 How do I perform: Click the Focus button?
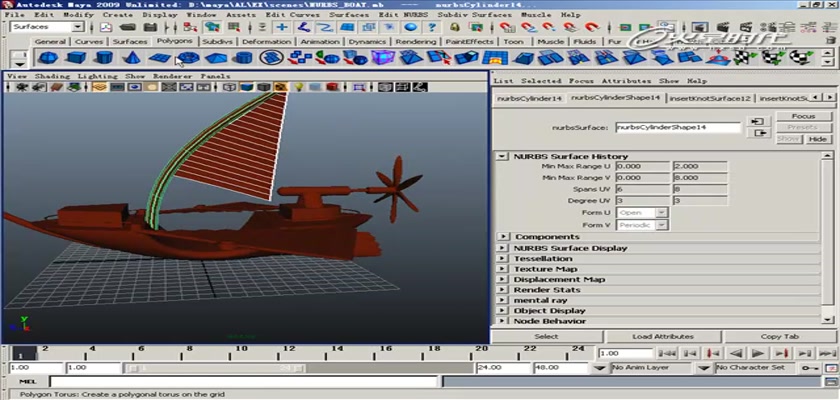point(803,116)
